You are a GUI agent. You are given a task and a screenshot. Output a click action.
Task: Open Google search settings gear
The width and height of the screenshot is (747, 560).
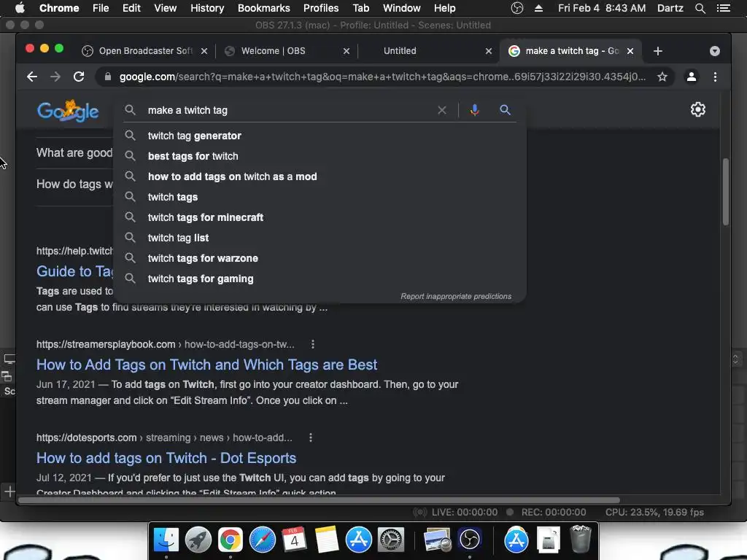(x=698, y=109)
